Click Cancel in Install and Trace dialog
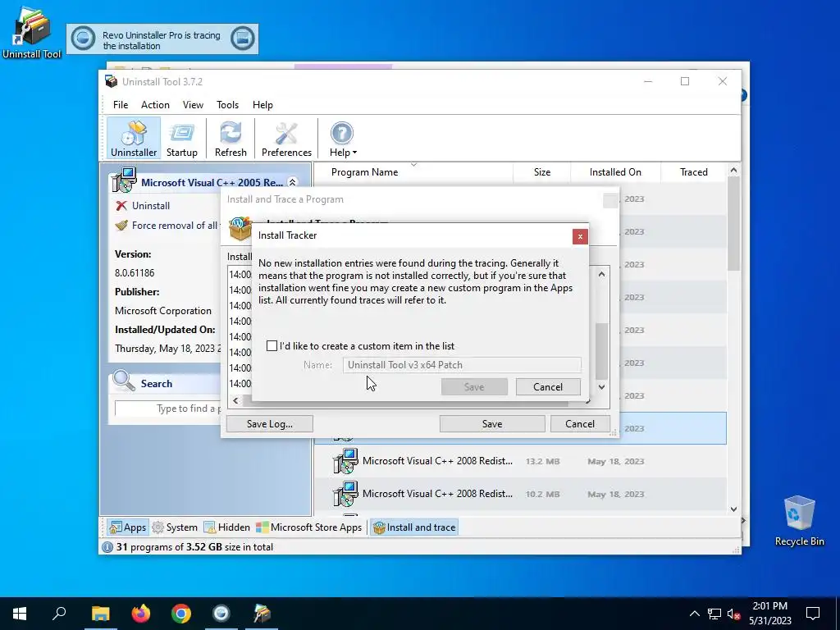This screenshot has height=630, width=840. click(x=580, y=424)
